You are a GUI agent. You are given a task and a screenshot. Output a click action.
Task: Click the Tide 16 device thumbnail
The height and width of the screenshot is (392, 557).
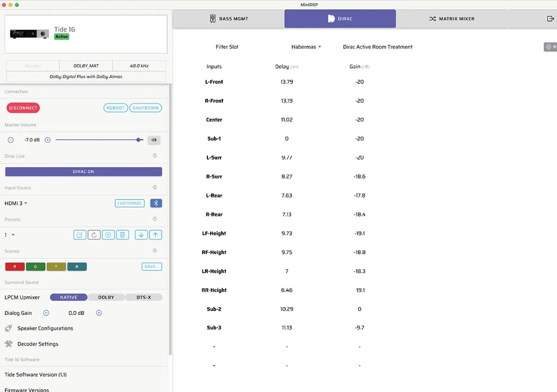(30, 34)
